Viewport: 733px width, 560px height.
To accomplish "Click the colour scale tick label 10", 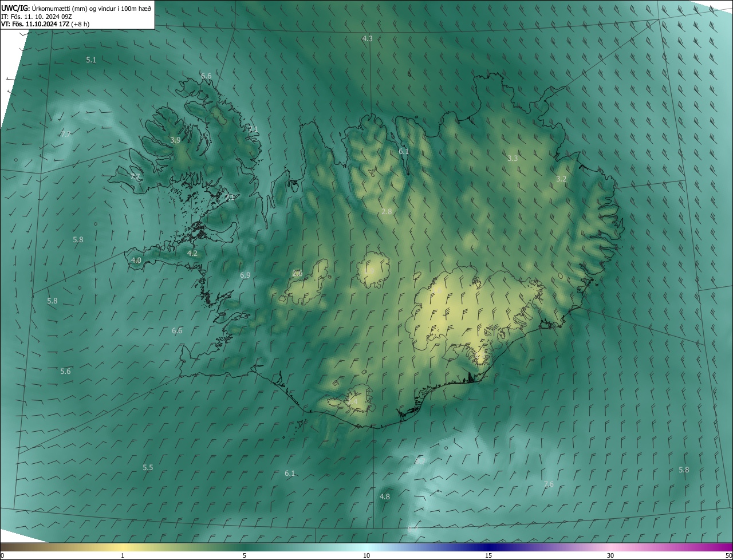I will coord(366,556).
